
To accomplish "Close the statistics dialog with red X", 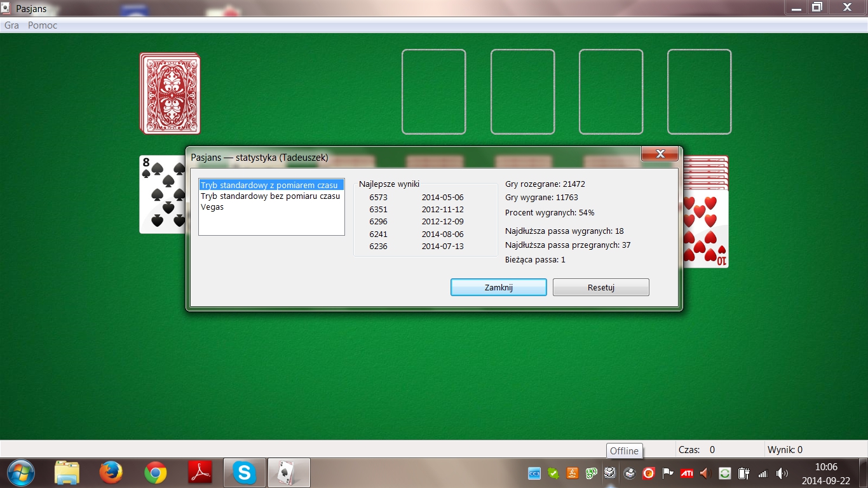I will [x=660, y=154].
